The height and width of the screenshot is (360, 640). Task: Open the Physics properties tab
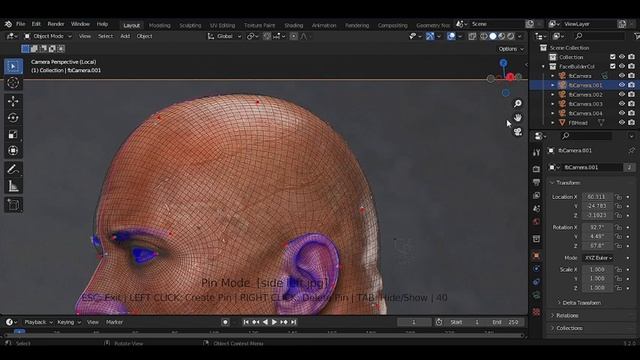pyautogui.click(x=536, y=269)
